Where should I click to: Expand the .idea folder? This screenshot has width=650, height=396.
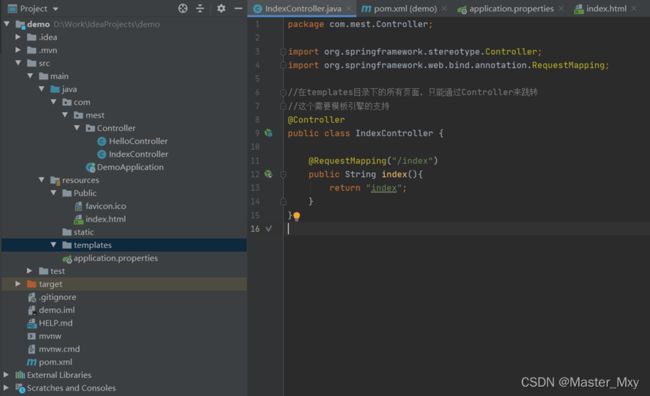click(18, 37)
